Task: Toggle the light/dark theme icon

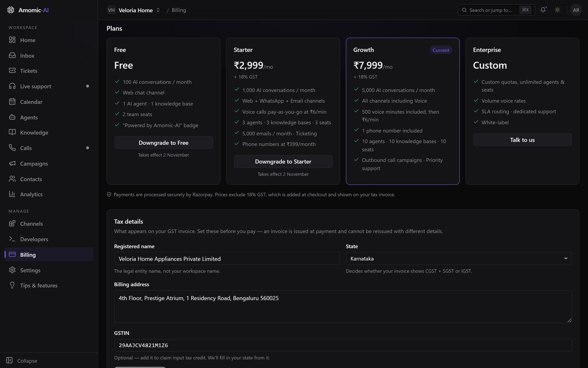Action: [x=557, y=10]
